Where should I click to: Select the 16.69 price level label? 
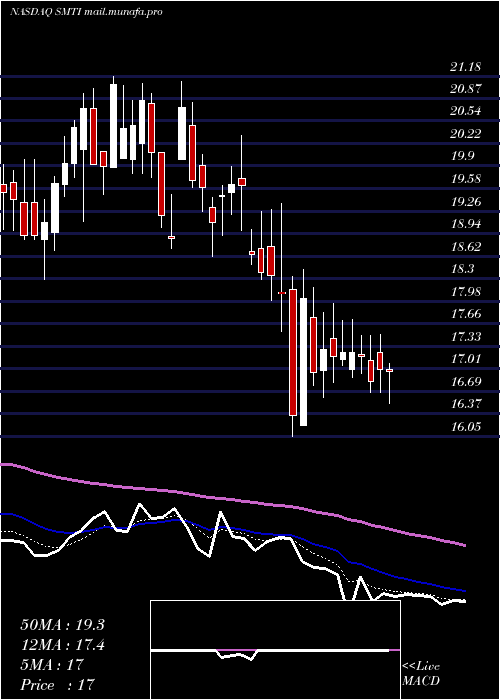coord(465,382)
